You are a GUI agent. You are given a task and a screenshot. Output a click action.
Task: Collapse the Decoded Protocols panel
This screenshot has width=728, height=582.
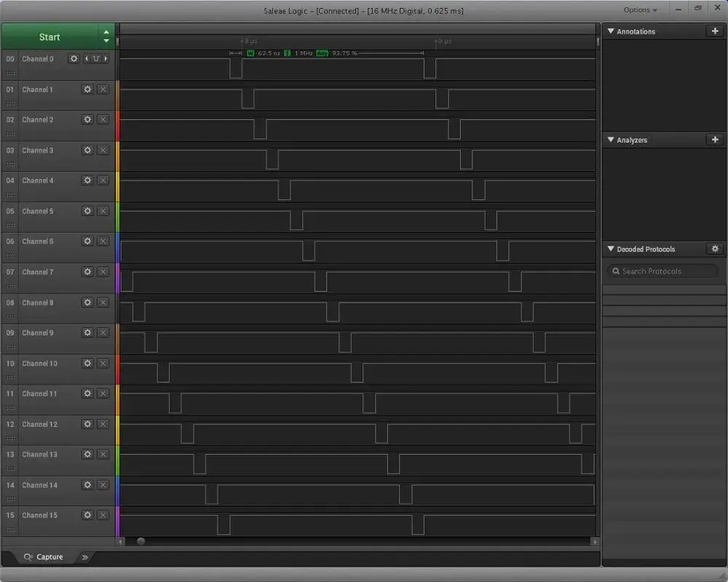611,249
